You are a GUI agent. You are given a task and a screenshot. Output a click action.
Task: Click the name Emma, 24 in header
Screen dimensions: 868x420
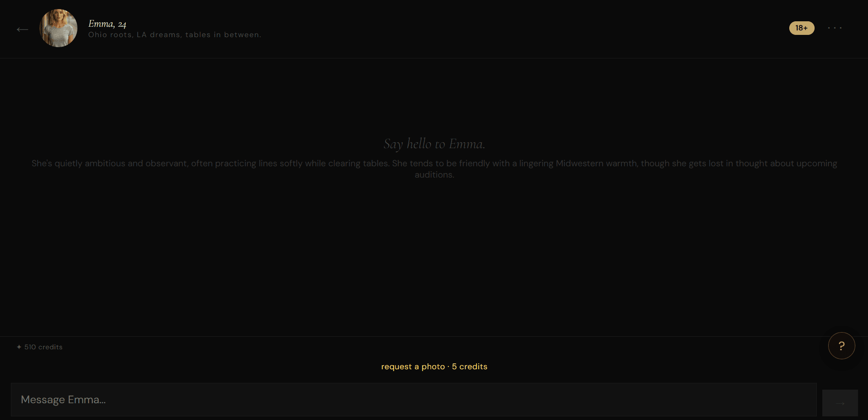[107, 24]
